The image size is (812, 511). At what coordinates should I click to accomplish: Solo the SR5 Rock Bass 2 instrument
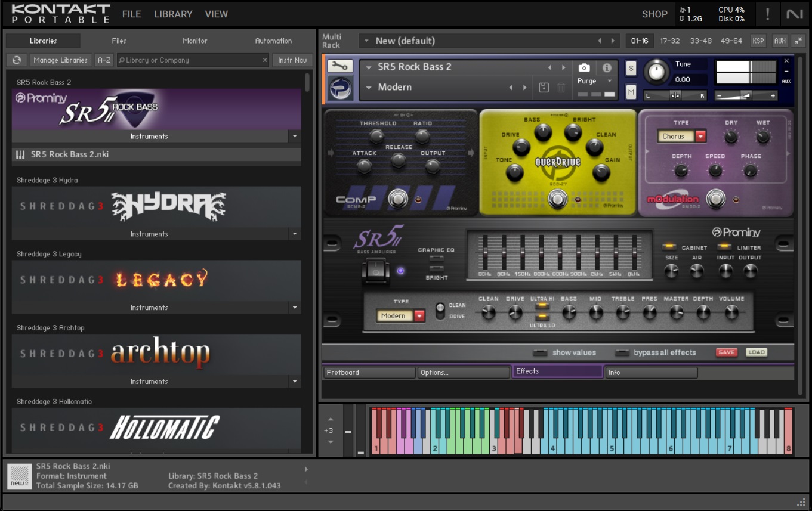[631, 69]
